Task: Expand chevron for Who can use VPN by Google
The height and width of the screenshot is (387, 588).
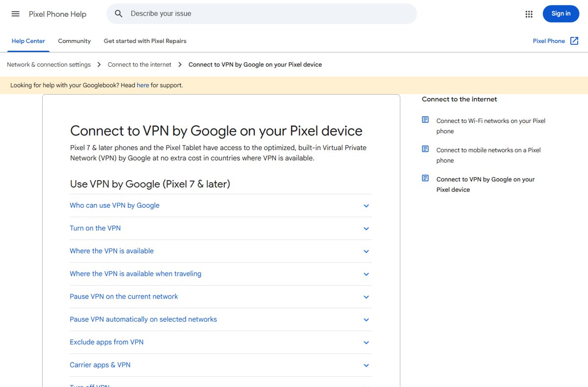Action: click(x=366, y=206)
